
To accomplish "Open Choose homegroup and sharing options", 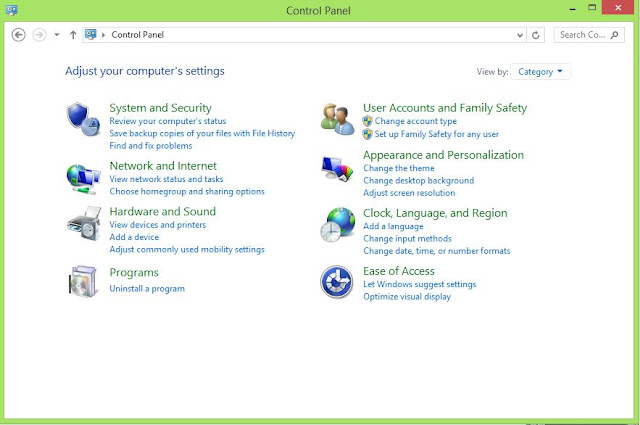I will pos(187,191).
